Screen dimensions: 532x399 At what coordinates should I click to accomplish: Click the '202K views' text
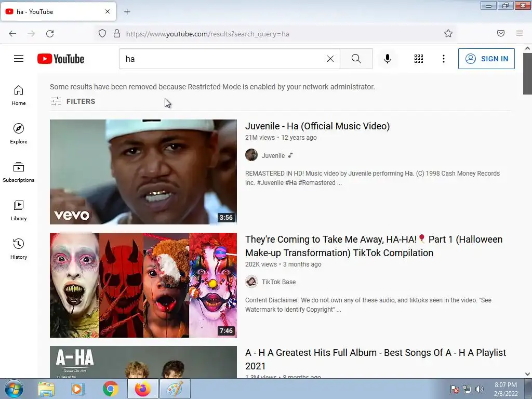[261, 264]
